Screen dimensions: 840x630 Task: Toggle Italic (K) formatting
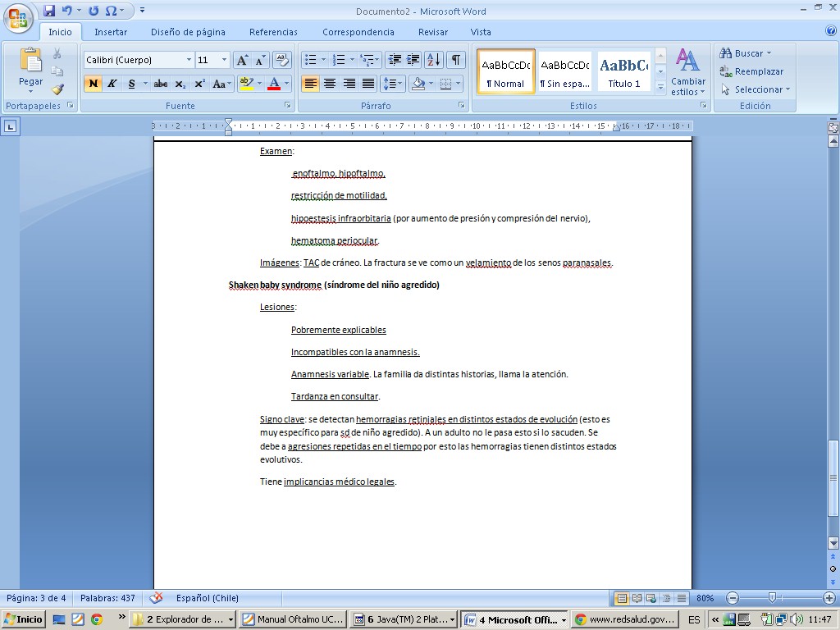pyautogui.click(x=112, y=84)
